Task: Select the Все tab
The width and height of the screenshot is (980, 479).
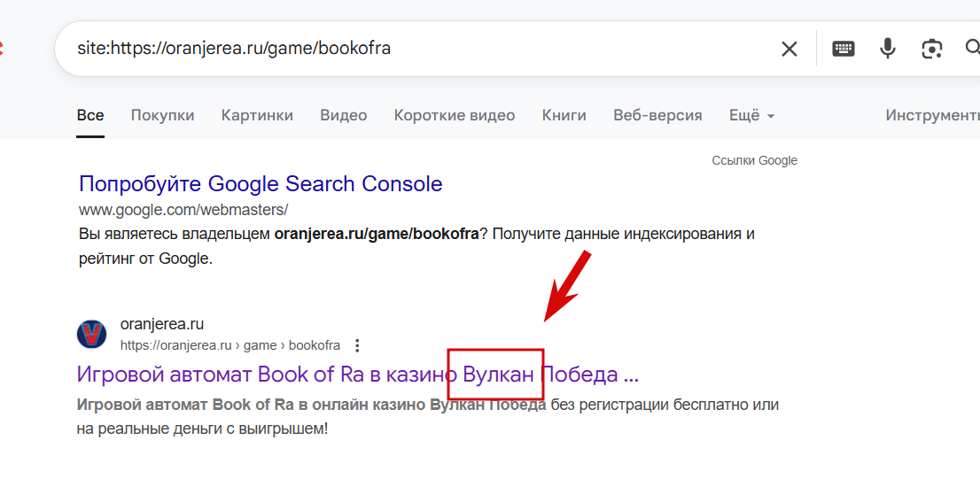Action: [x=90, y=115]
